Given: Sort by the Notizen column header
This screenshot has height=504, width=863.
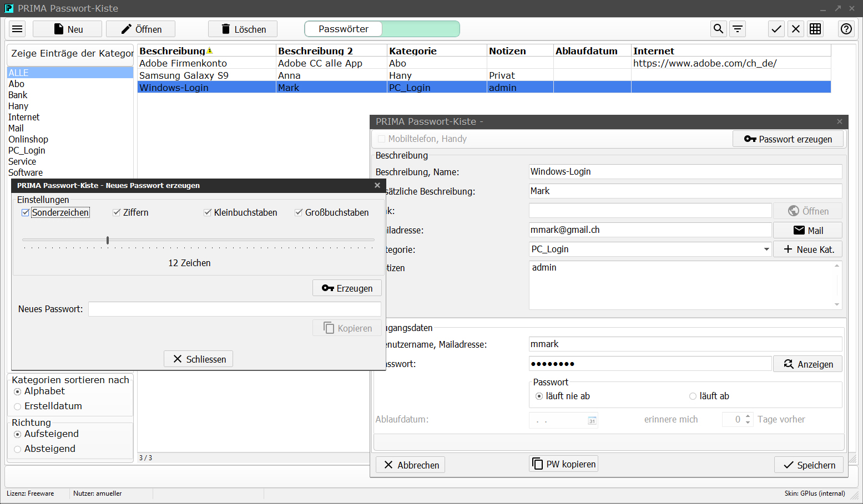Looking at the screenshot, I should click(x=520, y=50).
